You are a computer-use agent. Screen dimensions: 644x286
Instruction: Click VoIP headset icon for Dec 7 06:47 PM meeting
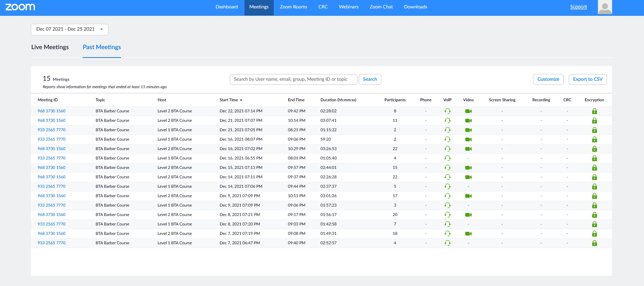click(447, 243)
